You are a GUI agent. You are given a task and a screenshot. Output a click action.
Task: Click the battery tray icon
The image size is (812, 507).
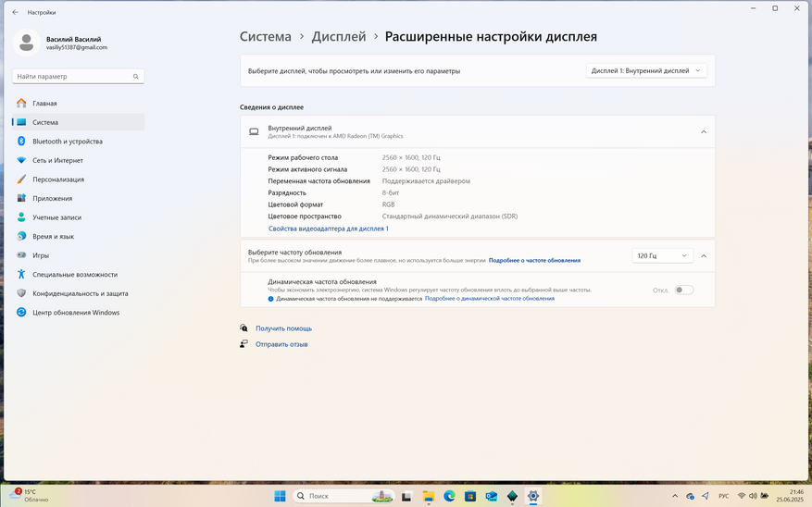(765, 496)
